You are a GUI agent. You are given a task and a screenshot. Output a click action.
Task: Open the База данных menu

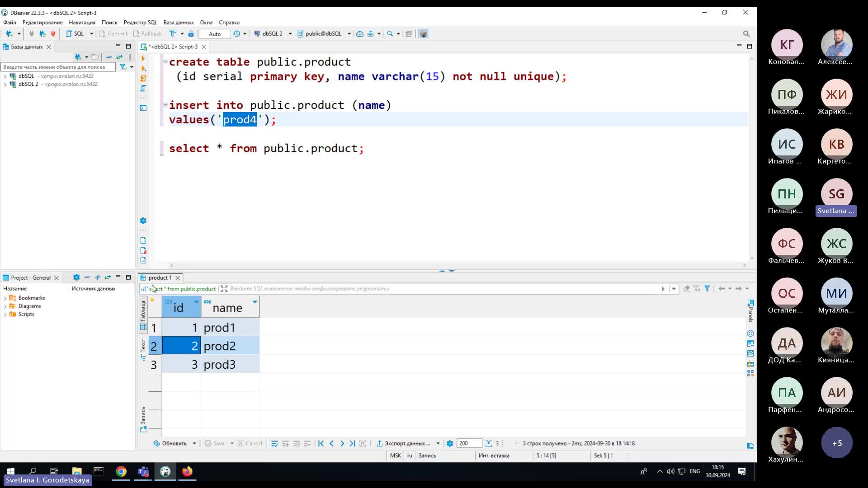pos(178,22)
